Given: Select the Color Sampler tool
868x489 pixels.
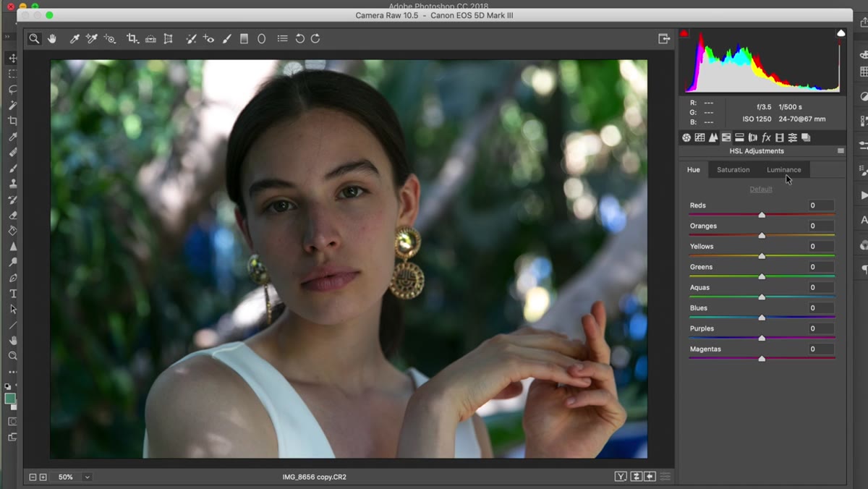Looking at the screenshot, I should 92,38.
